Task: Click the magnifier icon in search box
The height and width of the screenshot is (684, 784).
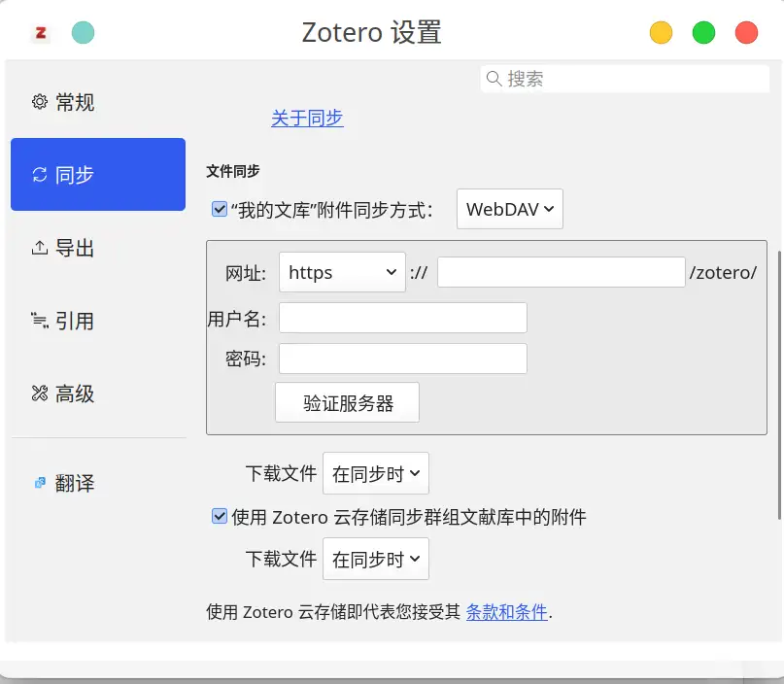Action: pyautogui.click(x=494, y=79)
